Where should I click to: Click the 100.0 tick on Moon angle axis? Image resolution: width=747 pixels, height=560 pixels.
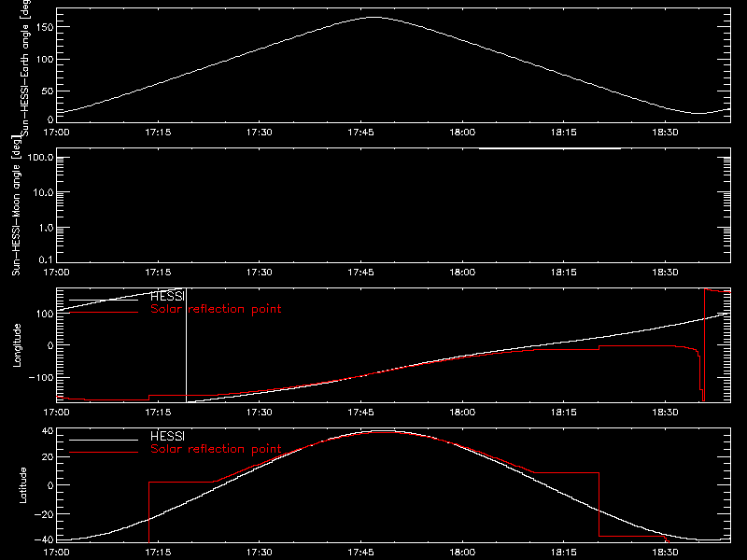[40, 158]
